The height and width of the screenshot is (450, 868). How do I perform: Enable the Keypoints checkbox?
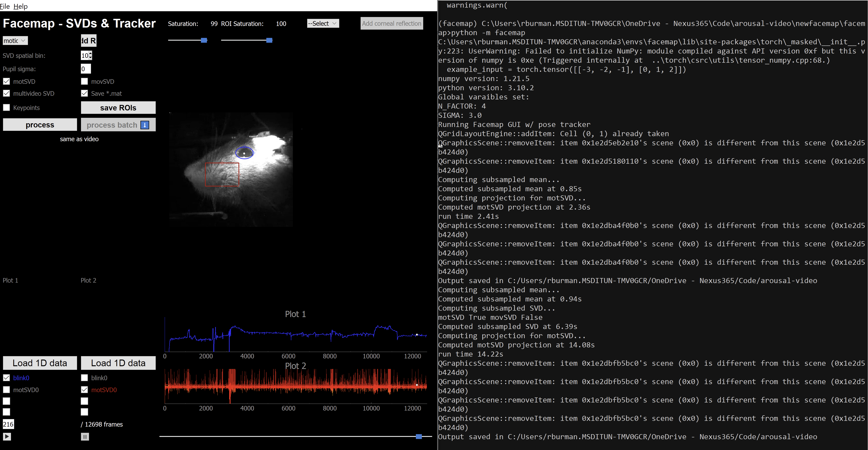6,107
